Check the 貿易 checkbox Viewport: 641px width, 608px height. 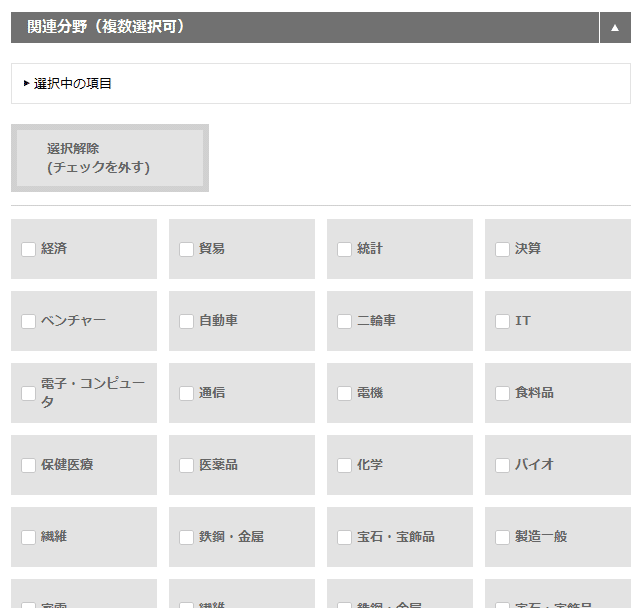click(186, 249)
